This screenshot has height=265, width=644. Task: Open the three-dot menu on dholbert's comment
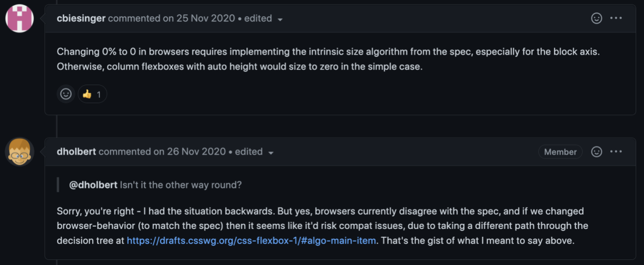point(616,151)
